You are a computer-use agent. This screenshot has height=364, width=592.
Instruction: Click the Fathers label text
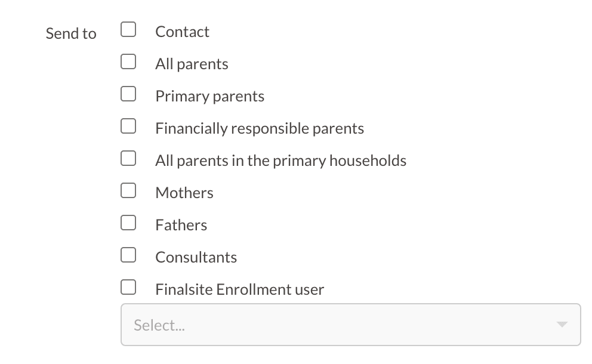tap(181, 225)
